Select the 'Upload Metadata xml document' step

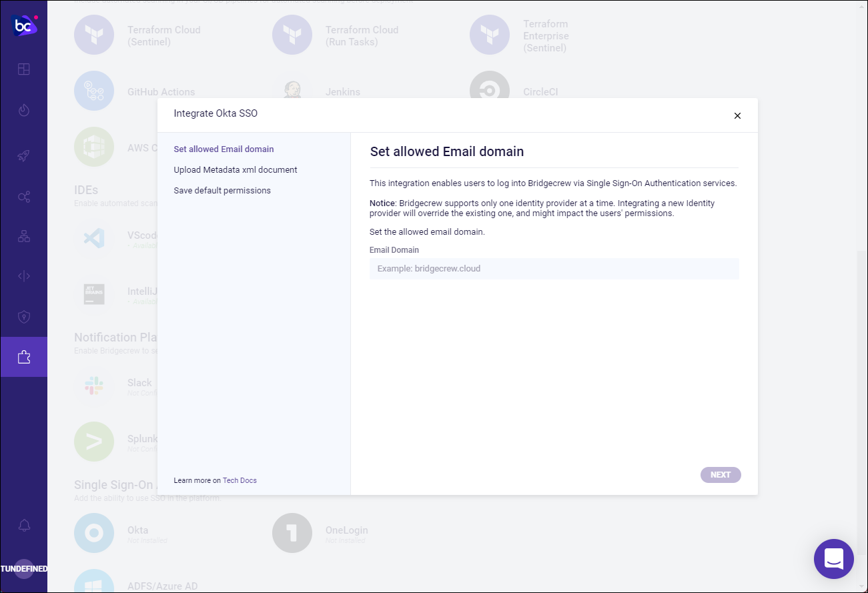(x=236, y=170)
